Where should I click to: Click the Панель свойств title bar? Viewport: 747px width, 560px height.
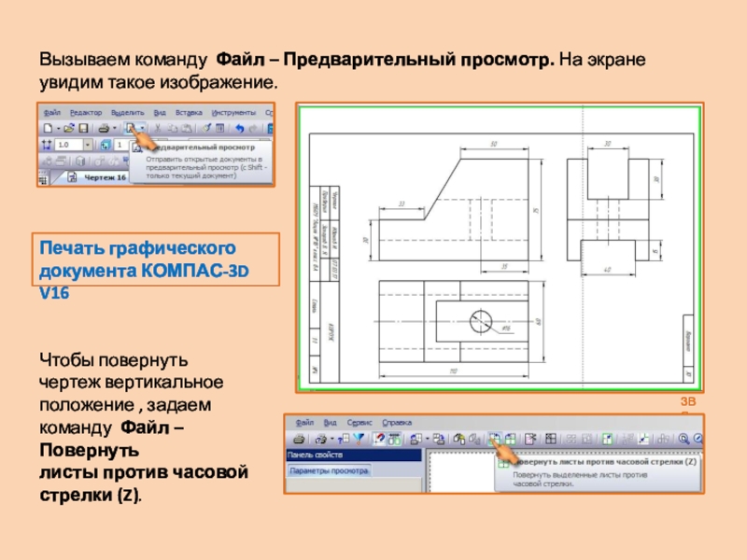tap(354, 455)
